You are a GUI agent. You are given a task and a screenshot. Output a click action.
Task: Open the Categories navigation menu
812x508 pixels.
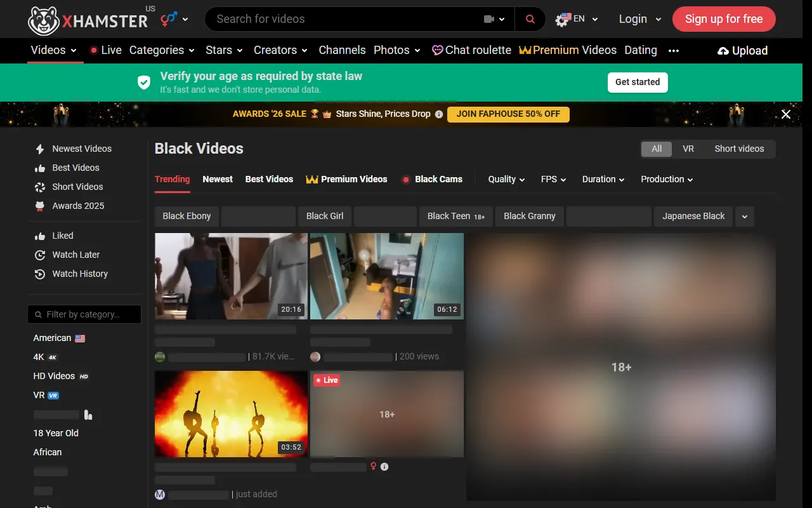[162, 50]
